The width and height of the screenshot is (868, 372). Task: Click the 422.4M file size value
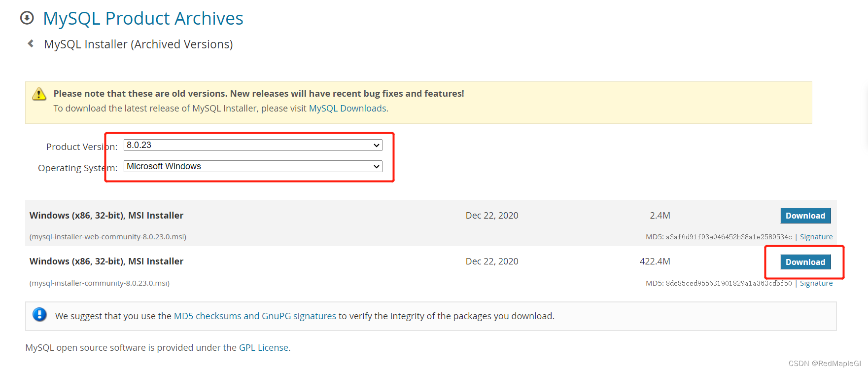(655, 261)
